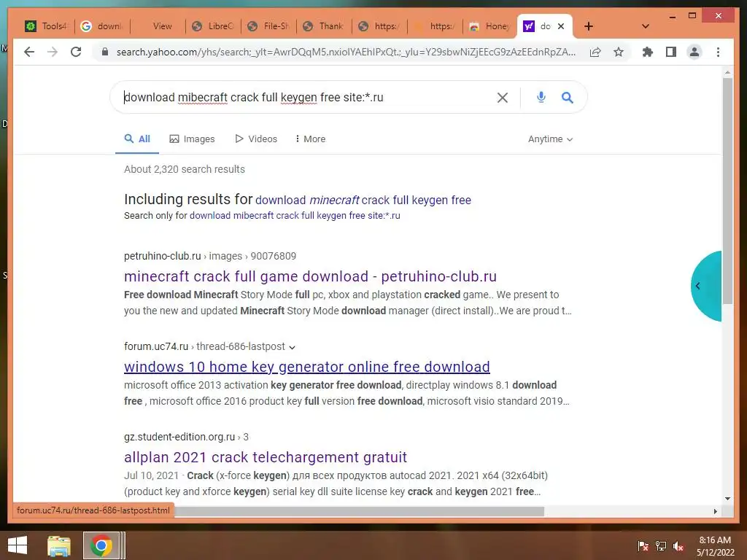Expand the tab search chevron
This screenshot has width=747, height=560.
tap(645, 26)
